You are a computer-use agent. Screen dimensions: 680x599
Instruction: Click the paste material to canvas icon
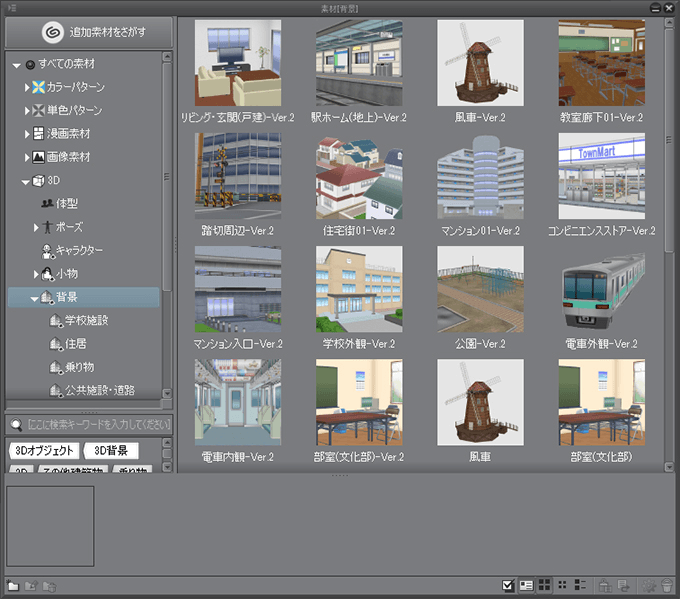click(x=604, y=585)
